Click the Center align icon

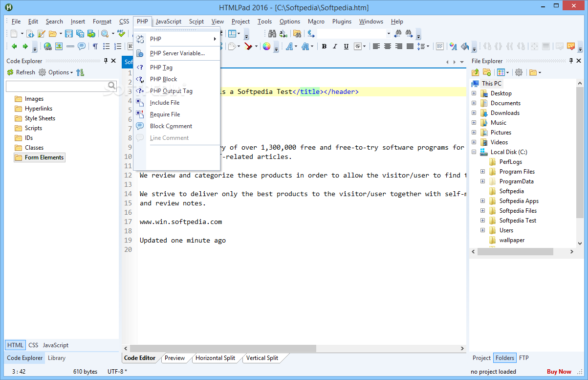[x=388, y=46]
